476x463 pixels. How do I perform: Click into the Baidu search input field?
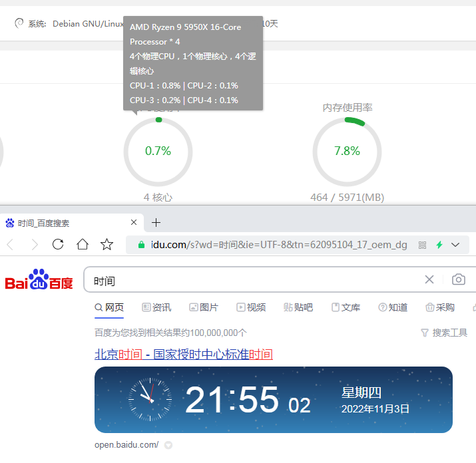(253, 280)
